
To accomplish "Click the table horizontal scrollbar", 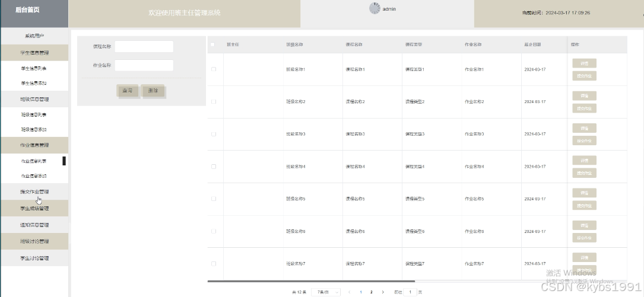I will [x=312, y=282].
